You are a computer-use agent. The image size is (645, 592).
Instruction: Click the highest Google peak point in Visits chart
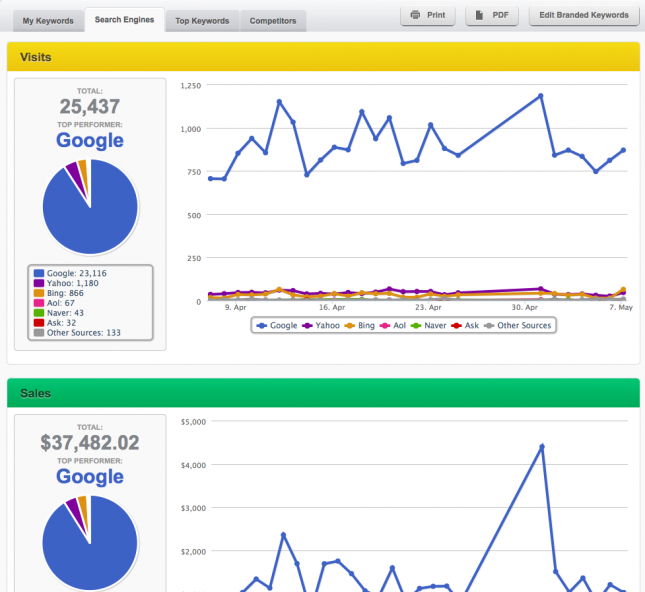tap(541, 96)
